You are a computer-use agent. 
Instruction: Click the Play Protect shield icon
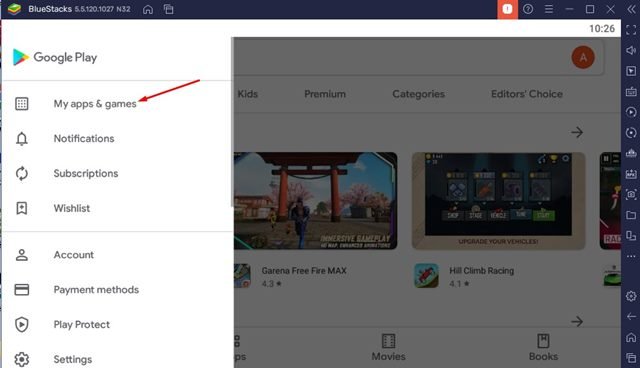pyautogui.click(x=22, y=325)
